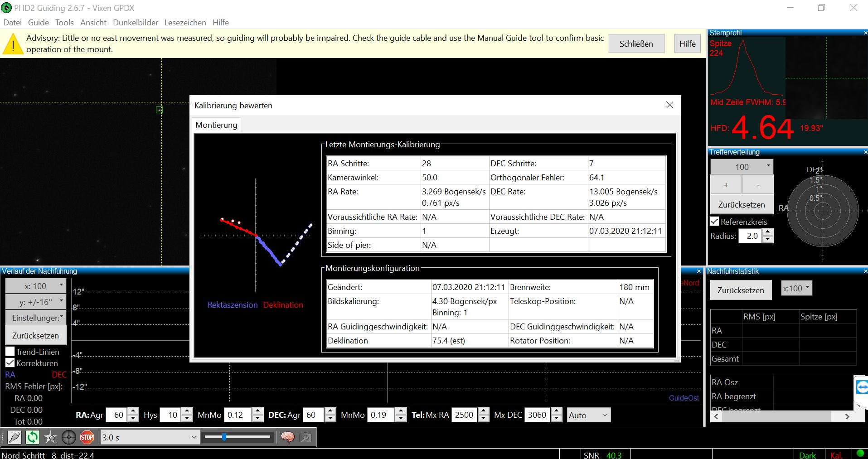Viewport: 868px width, 459px height.
Task: Click Zurücksetzen in Trefferverteilung panel
Action: pyautogui.click(x=742, y=205)
